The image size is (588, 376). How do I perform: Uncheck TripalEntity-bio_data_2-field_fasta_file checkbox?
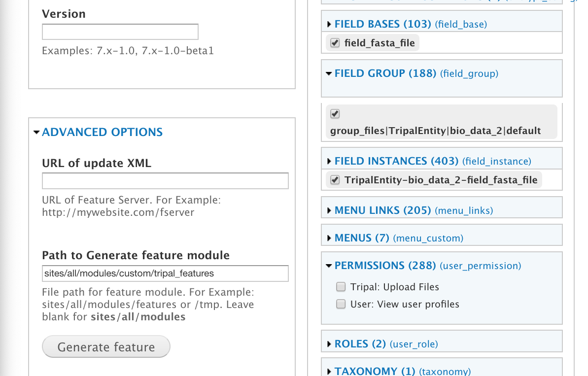coord(335,180)
